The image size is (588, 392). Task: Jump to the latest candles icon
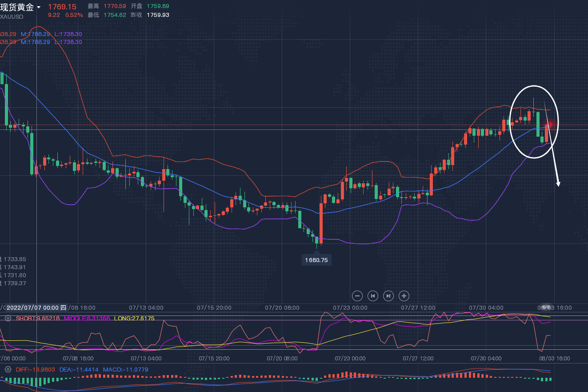point(388,295)
